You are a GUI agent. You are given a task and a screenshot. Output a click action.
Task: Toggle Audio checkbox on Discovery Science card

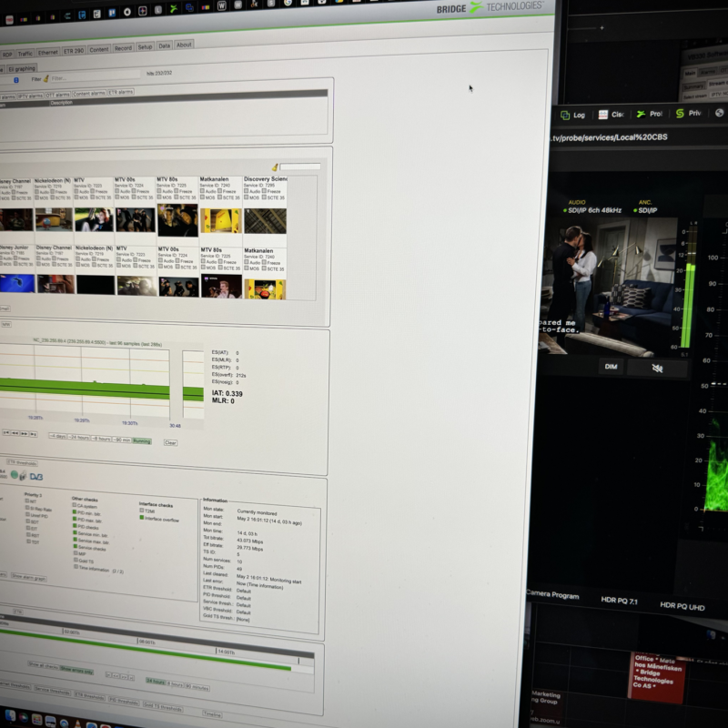(247, 191)
